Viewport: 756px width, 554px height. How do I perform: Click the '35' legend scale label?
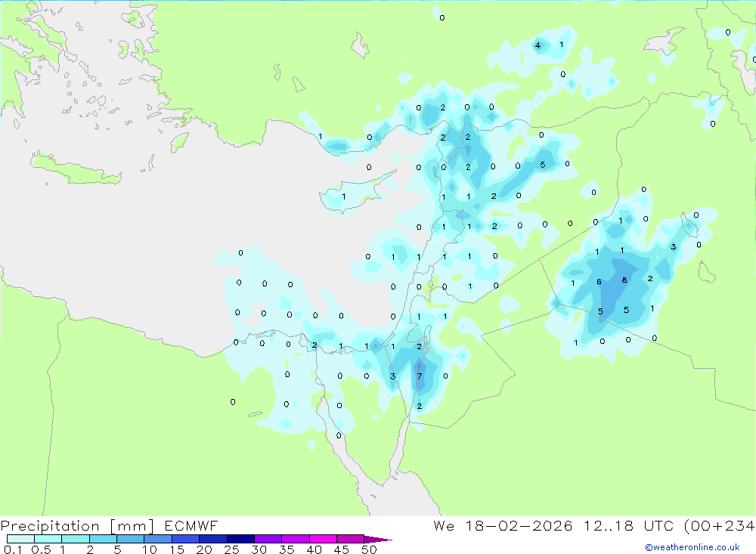(x=287, y=549)
